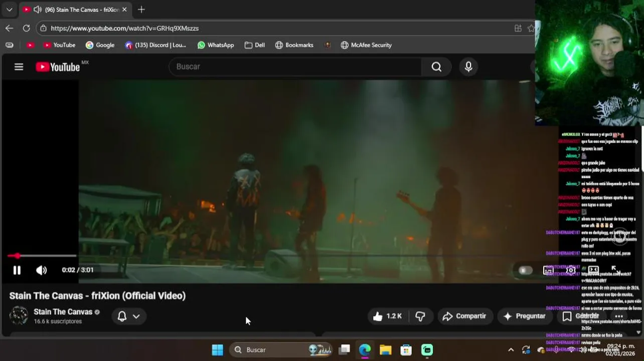
Task: Mute the video using the speaker icon
Action: pos(41,270)
